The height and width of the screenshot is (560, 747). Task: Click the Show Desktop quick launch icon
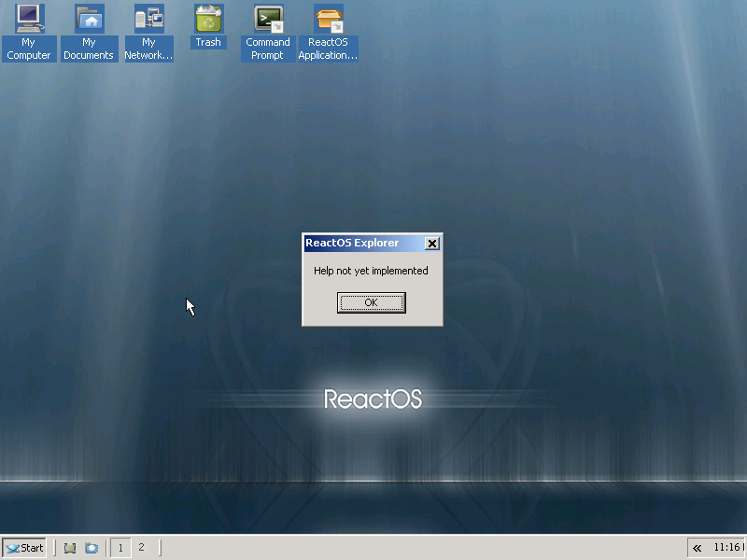click(x=70, y=548)
